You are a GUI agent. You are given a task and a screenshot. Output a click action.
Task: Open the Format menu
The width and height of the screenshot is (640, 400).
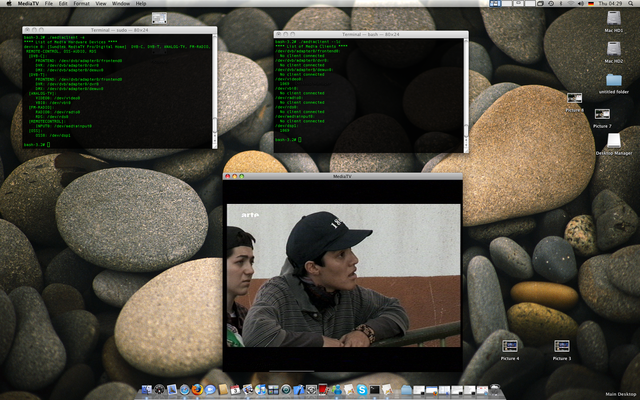click(81, 3)
